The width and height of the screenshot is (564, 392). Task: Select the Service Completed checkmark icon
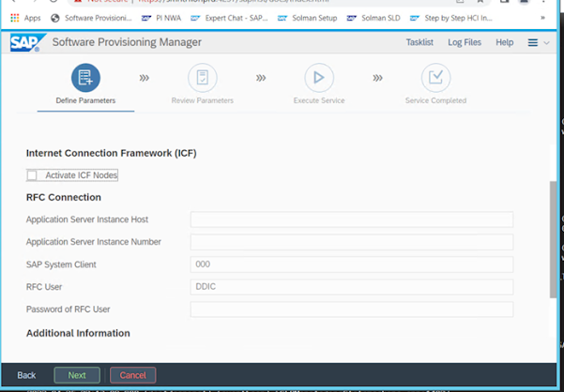tap(435, 78)
